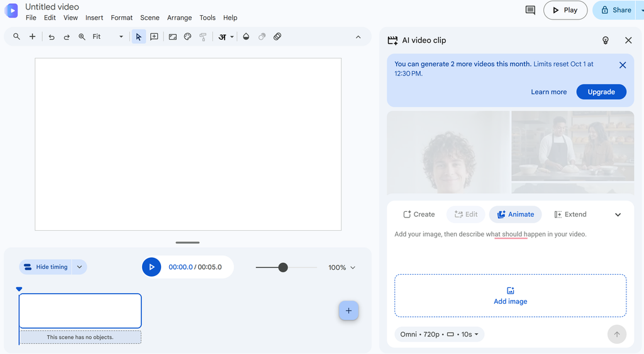
Task: Expand the Omni 720p 10s settings dropdown
Action: tap(440, 335)
